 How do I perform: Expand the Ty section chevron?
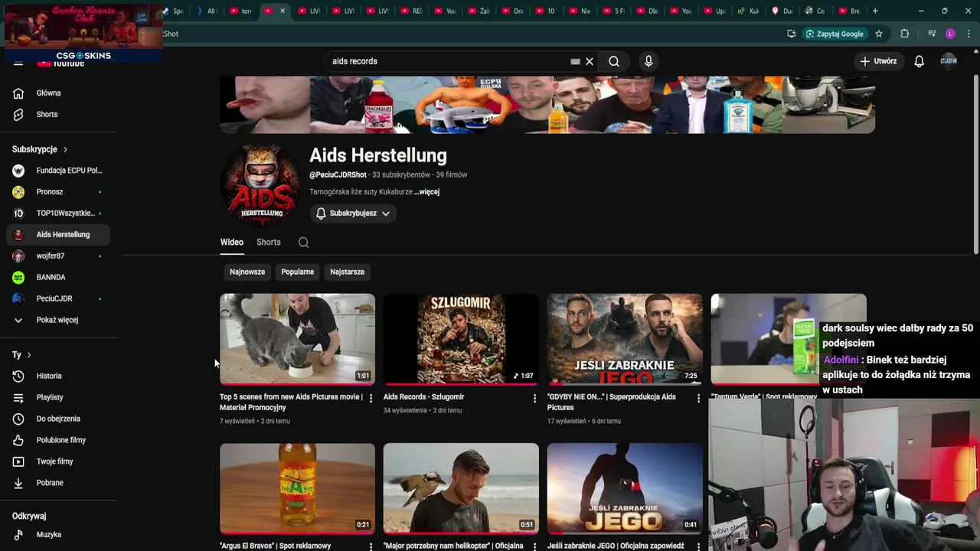click(x=29, y=355)
